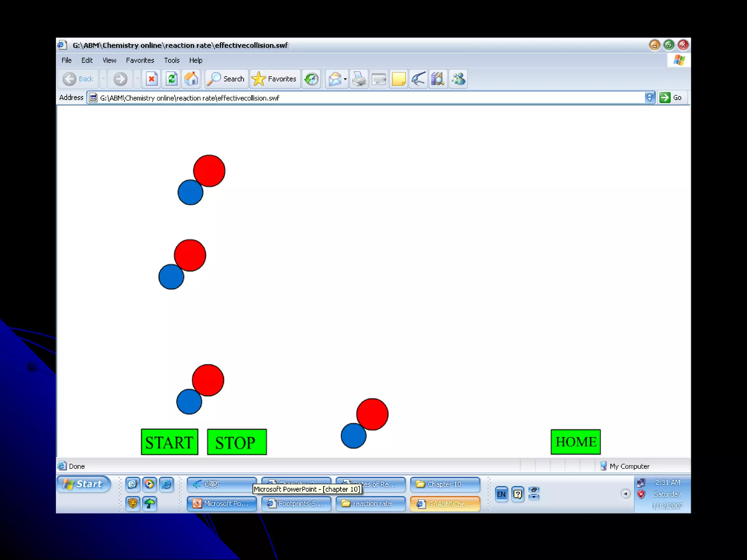This screenshot has height=560, width=747.
Task: Open the Windows Start menu
Action: tap(84, 484)
